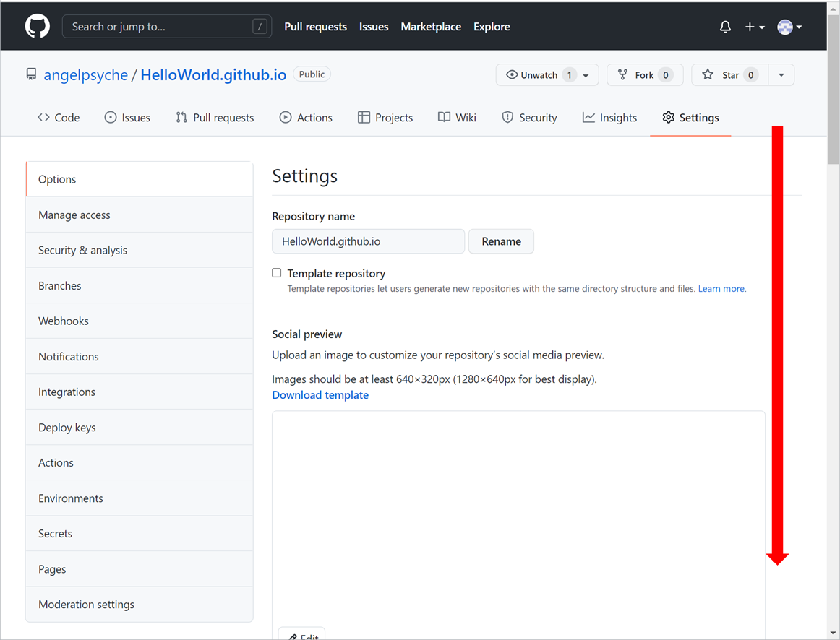
Task: Select the Settings tab
Action: click(x=690, y=118)
